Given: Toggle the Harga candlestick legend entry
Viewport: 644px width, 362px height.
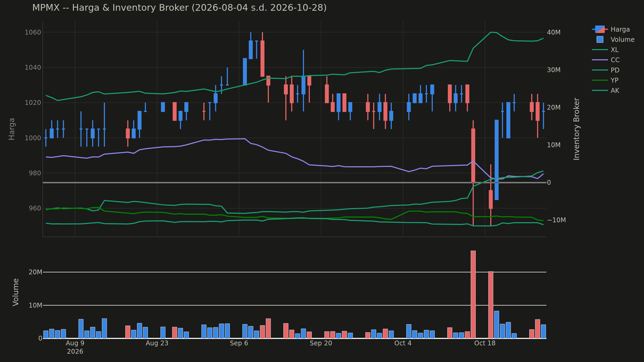Looking at the screenshot, I should coord(611,29).
